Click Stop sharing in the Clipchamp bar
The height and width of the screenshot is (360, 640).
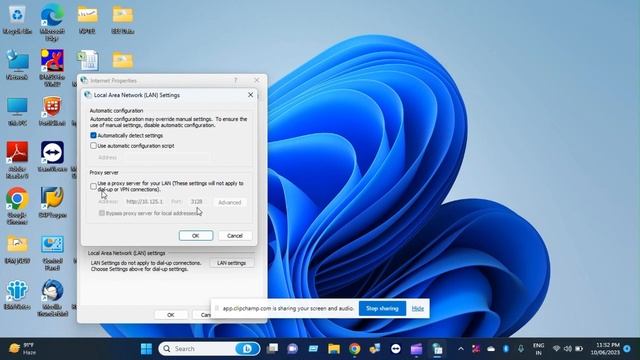pyautogui.click(x=382, y=308)
